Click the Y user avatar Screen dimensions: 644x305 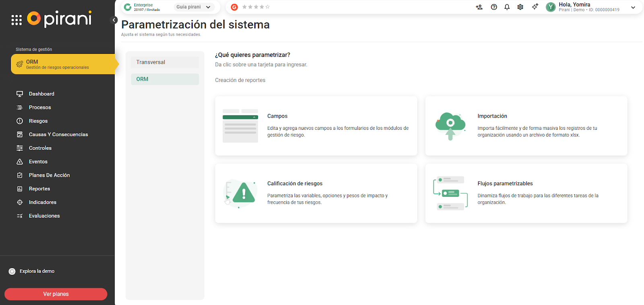pos(551,7)
